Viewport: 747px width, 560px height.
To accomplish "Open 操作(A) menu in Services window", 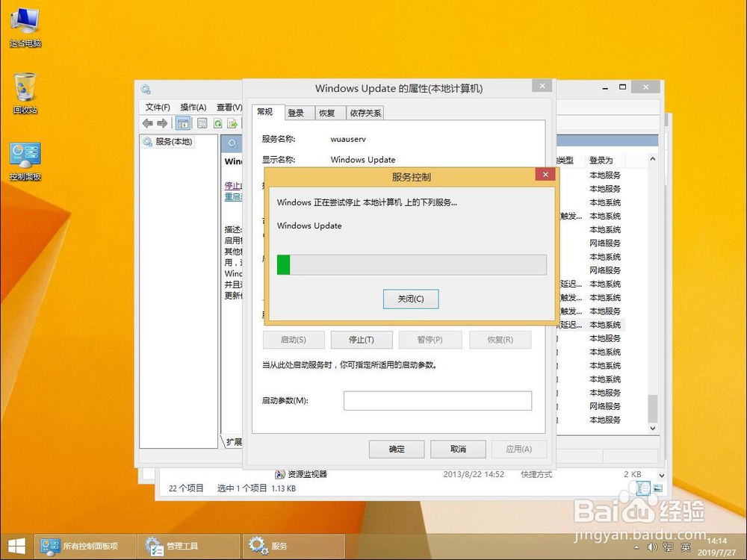I will point(193,107).
